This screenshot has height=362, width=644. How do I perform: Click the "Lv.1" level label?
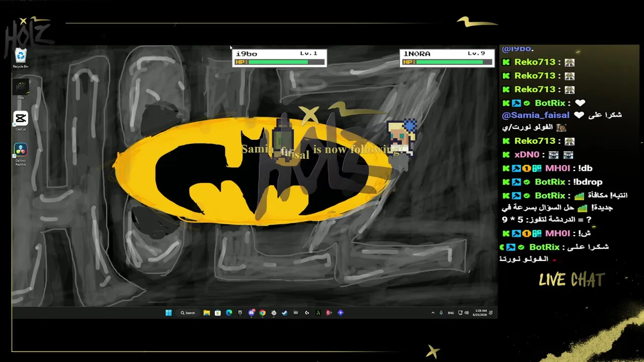point(308,53)
